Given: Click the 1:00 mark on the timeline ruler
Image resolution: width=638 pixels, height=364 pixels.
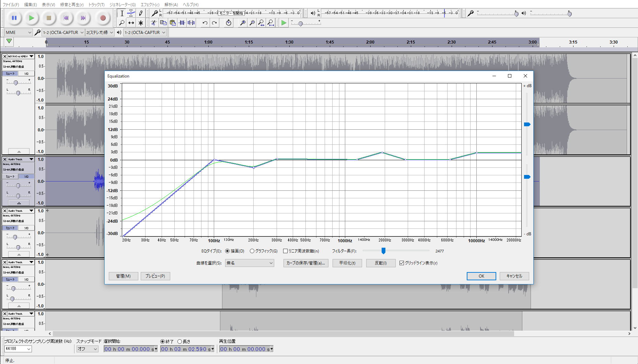Looking at the screenshot, I should click(x=208, y=42).
